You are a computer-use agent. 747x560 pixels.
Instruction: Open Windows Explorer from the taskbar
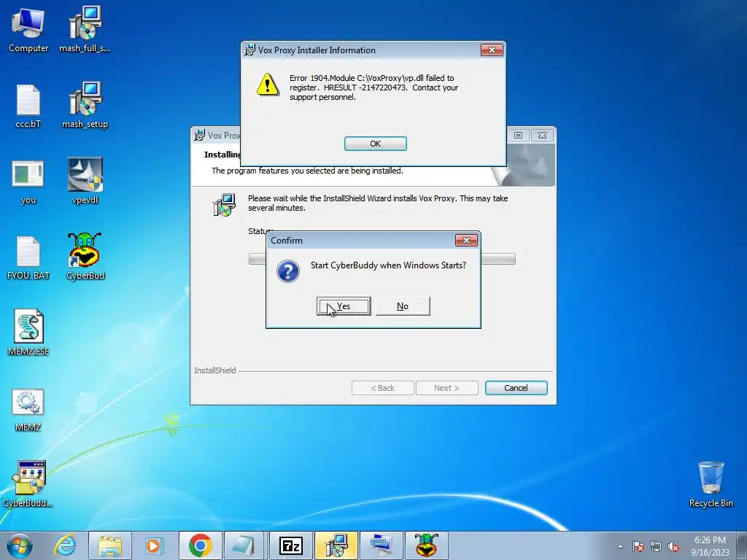(x=109, y=545)
